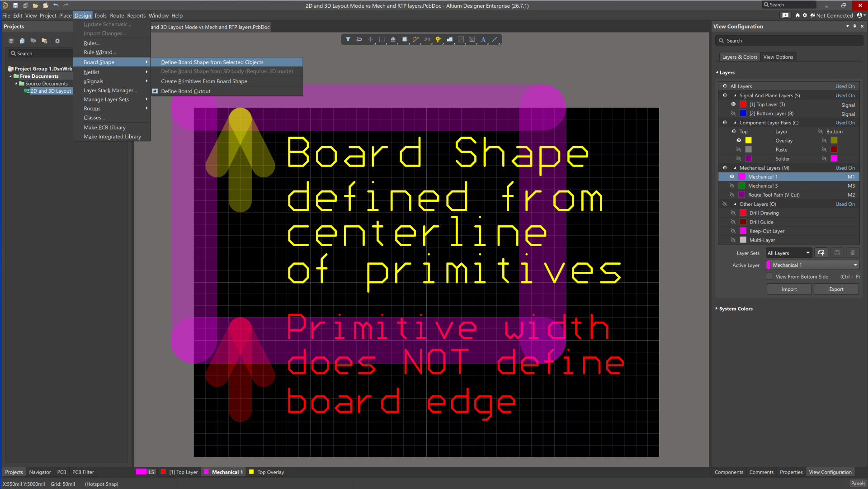Collapse the Mechanical Layers (M) group
This screenshot has width=868, height=489.
(735, 168)
